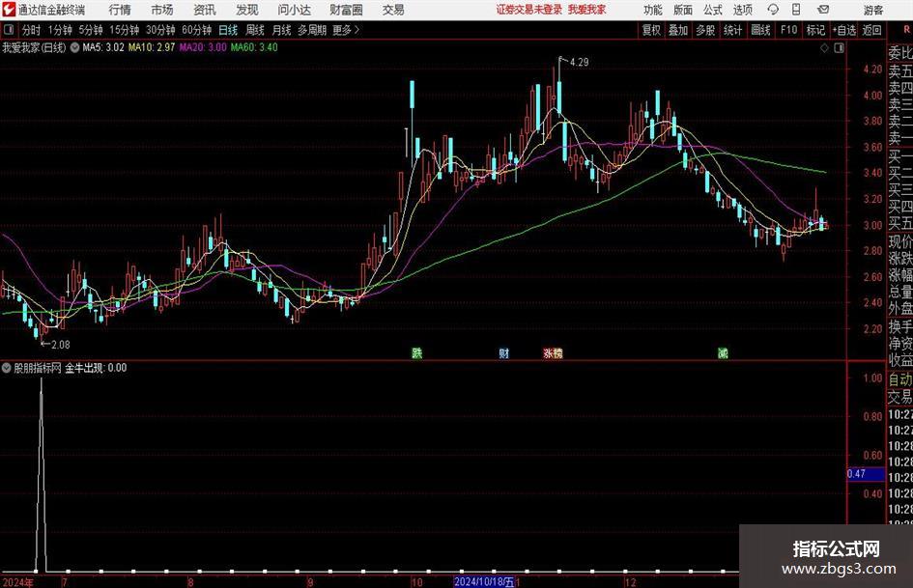This screenshot has height=588, width=913.
Task: Open the 功能 menu
Action: point(653,10)
